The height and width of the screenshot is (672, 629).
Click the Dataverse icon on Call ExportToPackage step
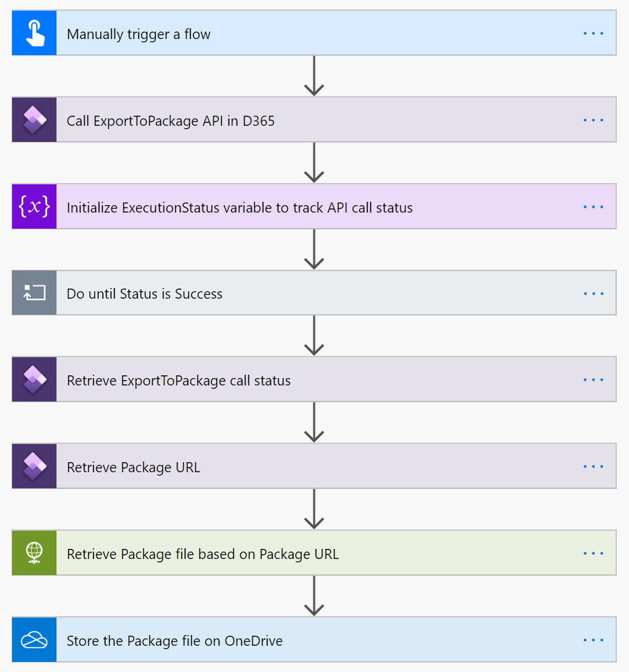pyautogui.click(x=34, y=120)
